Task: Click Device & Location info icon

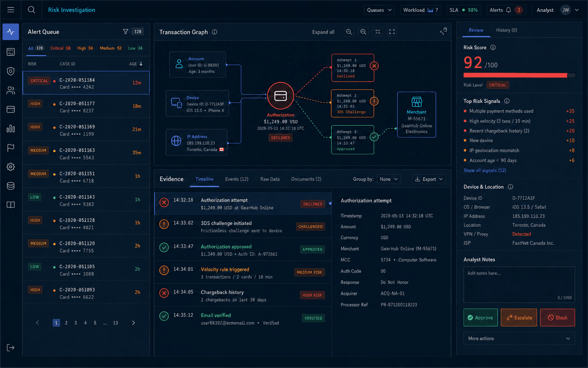Action: (x=511, y=187)
